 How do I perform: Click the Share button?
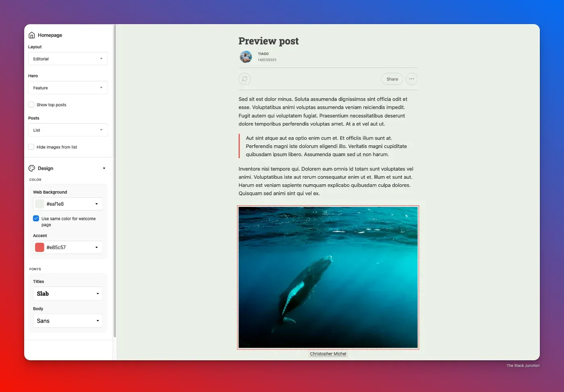392,79
